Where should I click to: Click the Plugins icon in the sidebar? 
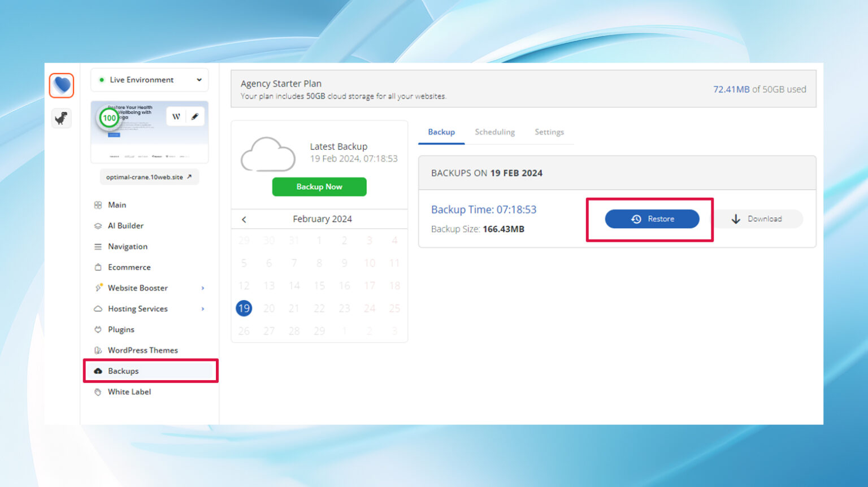click(x=98, y=329)
